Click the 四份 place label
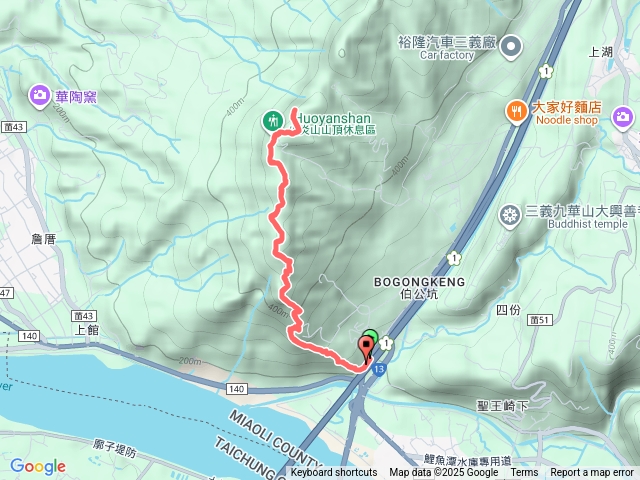Image resolution: width=640 pixels, height=480 pixels. pyautogui.click(x=508, y=310)
